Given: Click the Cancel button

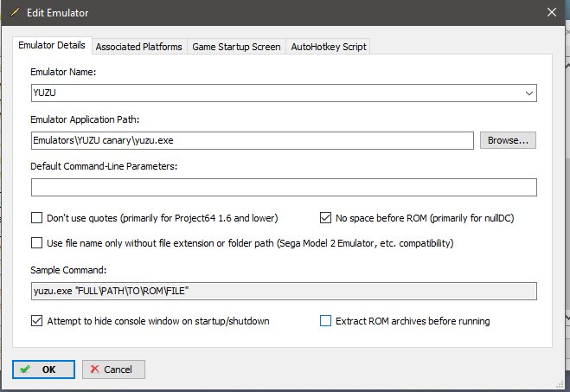Looking at the screenshot, I should pyautogui.click(x=113, y=370).
